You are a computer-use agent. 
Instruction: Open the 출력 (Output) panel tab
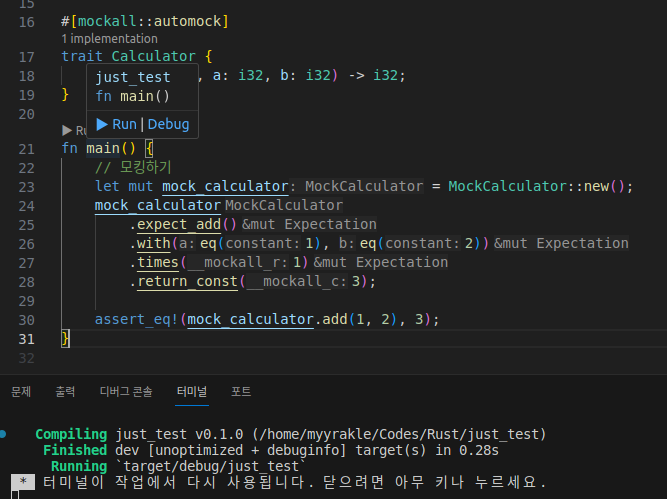coord(65,392)
